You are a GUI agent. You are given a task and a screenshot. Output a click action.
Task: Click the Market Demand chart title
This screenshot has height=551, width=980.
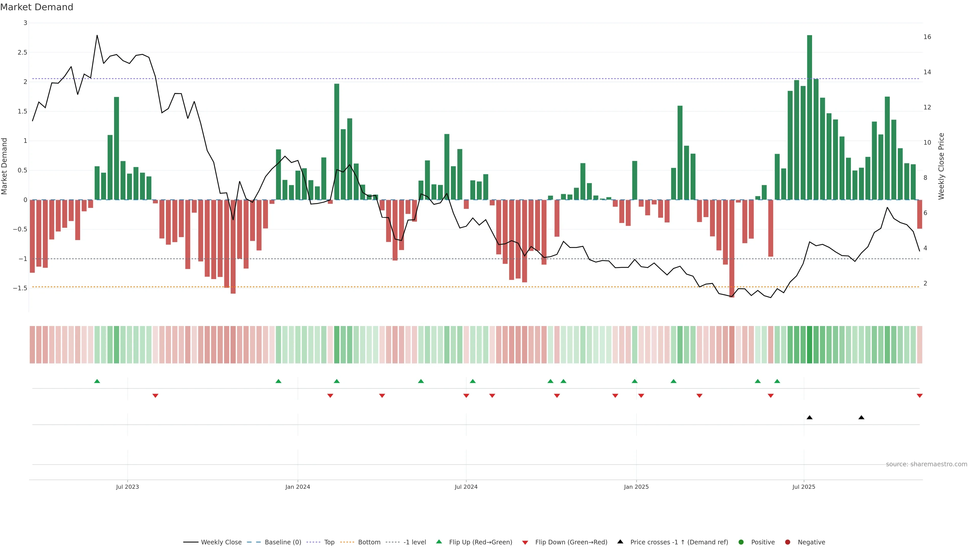coord(36,7)
